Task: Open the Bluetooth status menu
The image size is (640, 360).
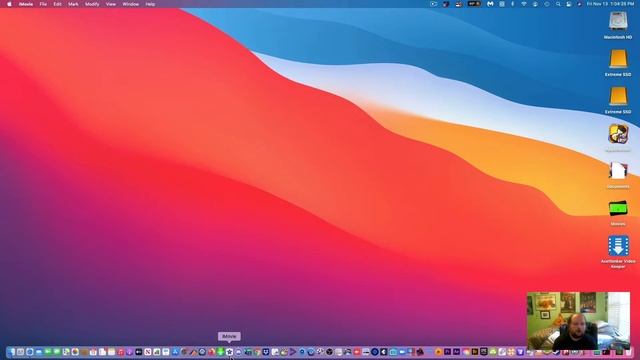Action: click(512, 4)
